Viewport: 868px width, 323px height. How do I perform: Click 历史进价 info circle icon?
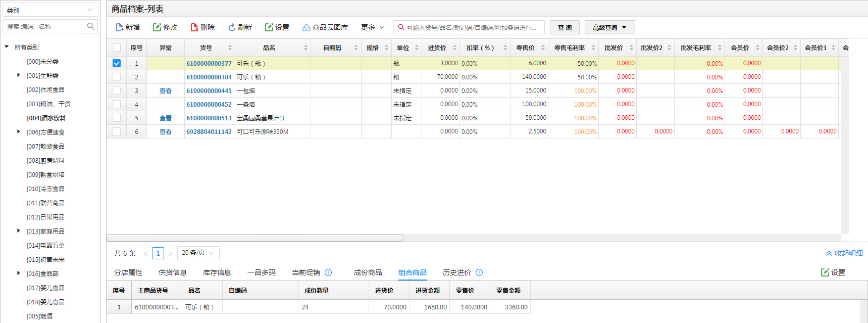pos(479,272)
